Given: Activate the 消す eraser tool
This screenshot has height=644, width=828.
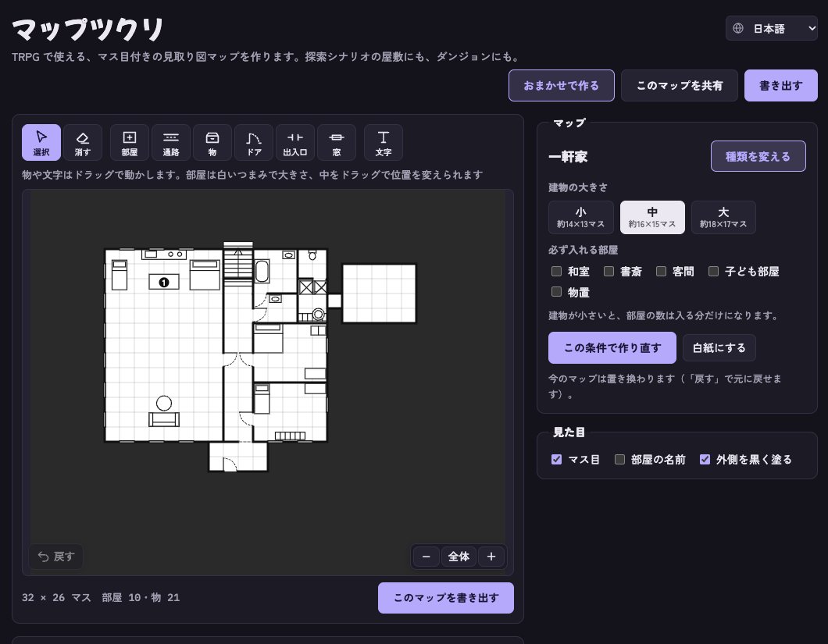Looking at the screenshot, I should point(82,143).
